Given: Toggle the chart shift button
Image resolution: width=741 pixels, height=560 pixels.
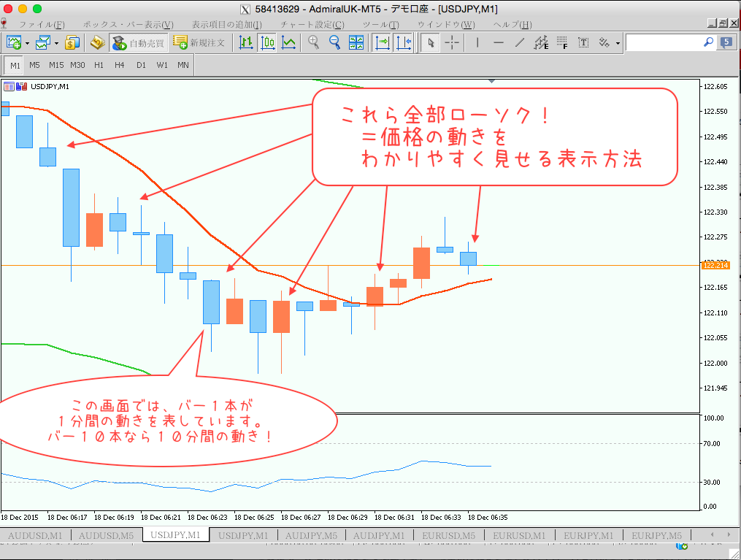Looking at the screenshot, I should [404, 42].
